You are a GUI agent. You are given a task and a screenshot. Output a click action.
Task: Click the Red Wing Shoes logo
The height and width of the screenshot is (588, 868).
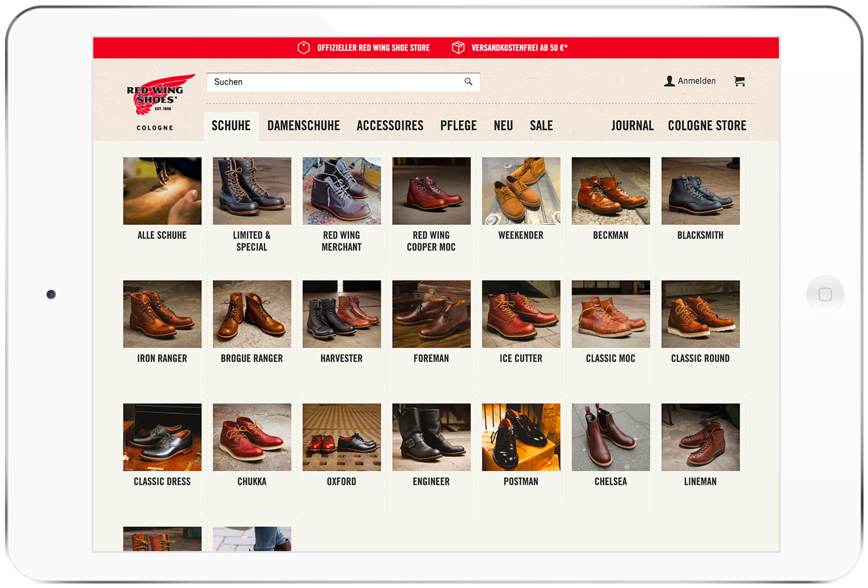click(x=160, y=95)
